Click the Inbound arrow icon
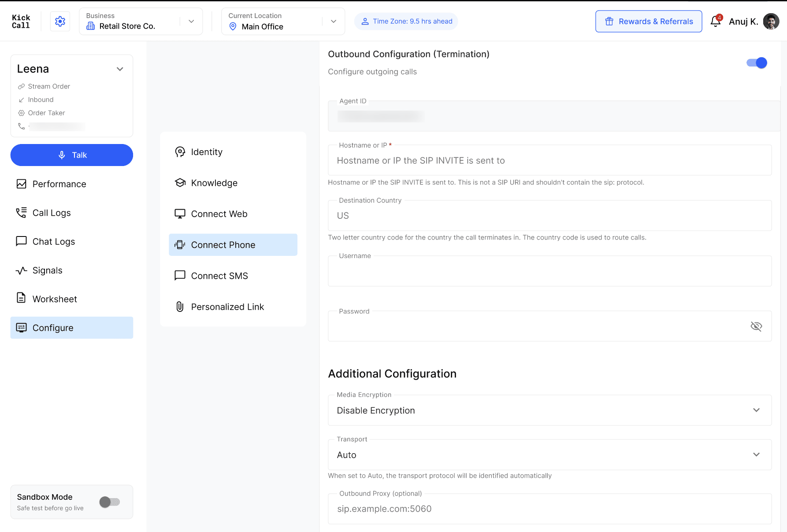The image size is (787, 532). tap(21, 100)
